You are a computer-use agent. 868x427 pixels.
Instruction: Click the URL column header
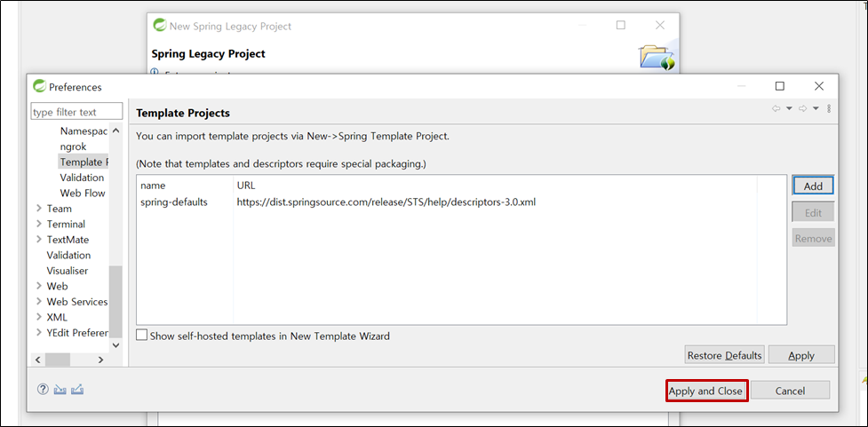(494, 186)
